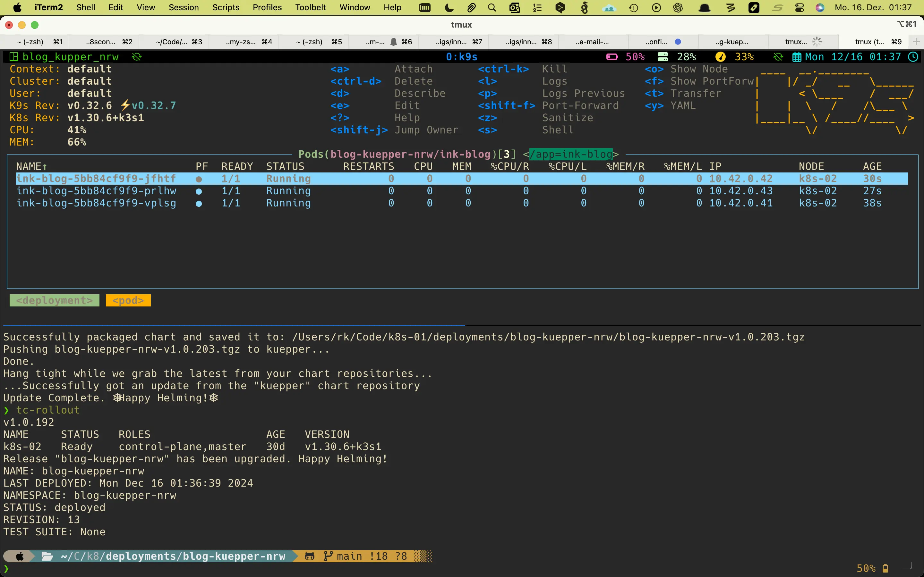Click the Octocat icon in the shell prompt
Viewport: 924px width, 577px height.
point(310,556)
